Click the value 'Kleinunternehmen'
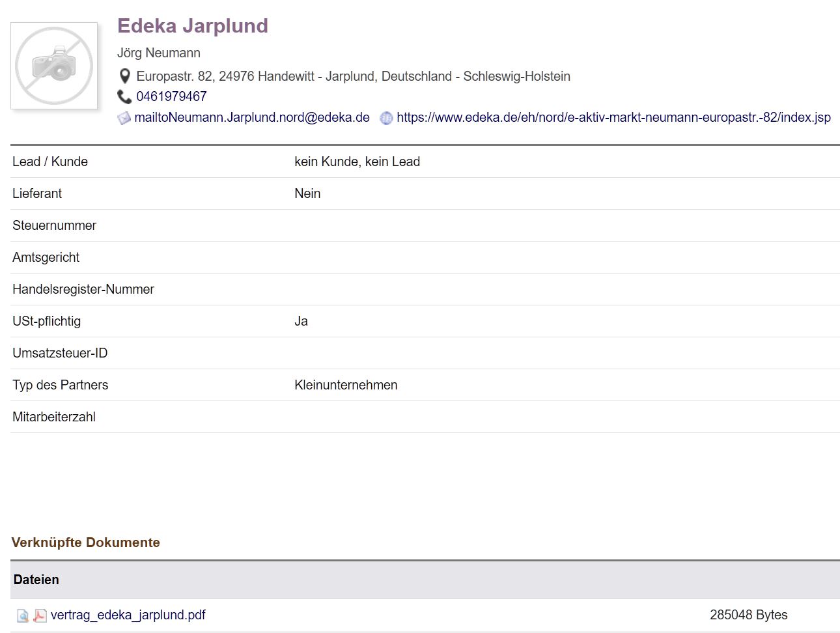 pyautogui.click(x=346, y=385)
